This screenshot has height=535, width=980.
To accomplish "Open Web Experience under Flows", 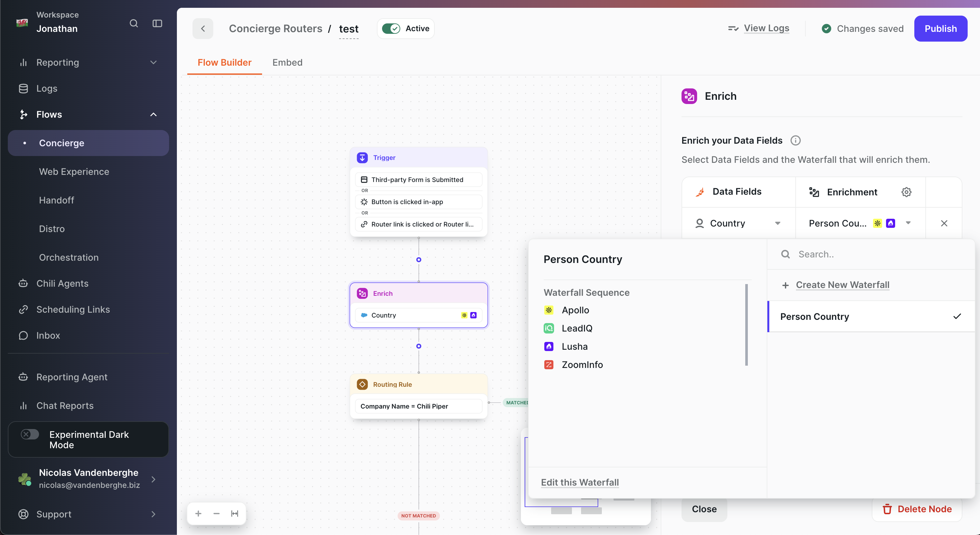I will tap(74, 172).
